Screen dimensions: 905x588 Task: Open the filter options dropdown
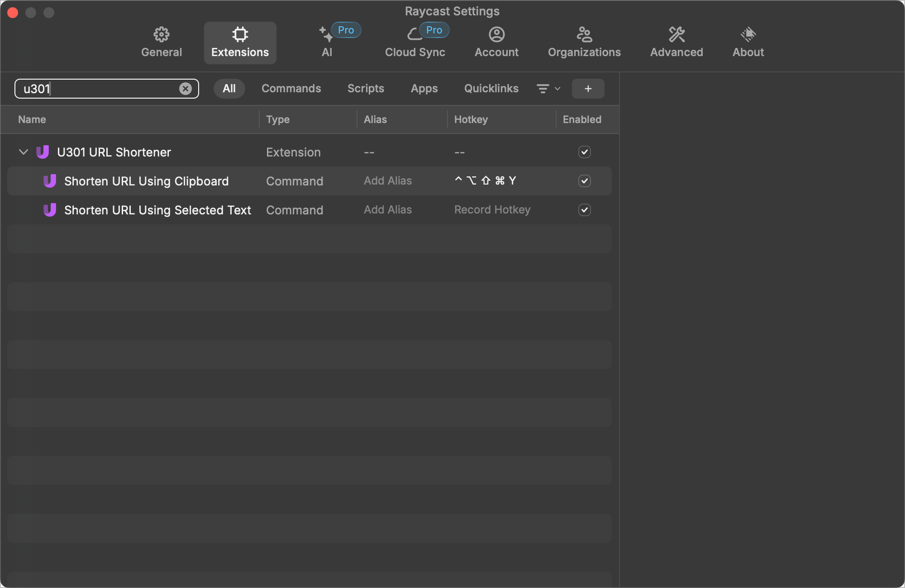click(x=548, y=89)
